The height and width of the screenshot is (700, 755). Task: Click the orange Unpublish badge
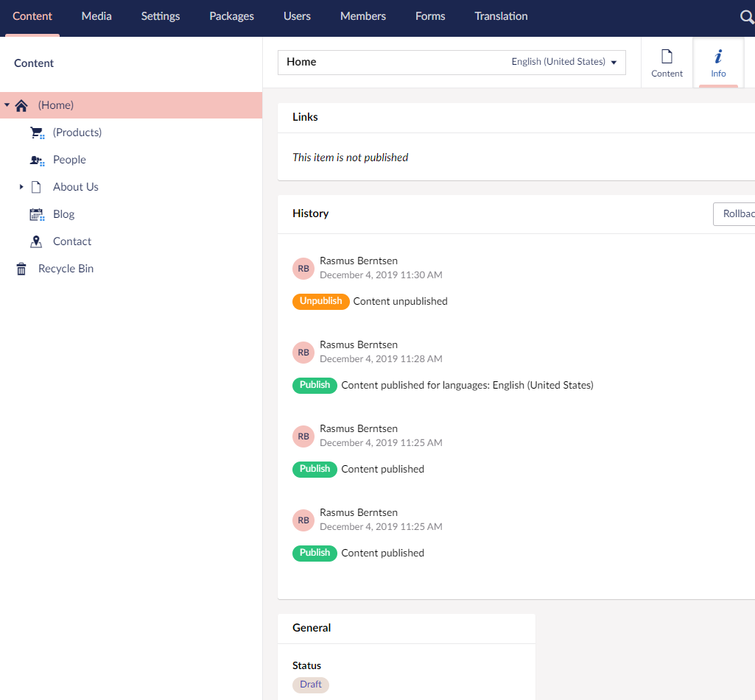tap(320, 302)
